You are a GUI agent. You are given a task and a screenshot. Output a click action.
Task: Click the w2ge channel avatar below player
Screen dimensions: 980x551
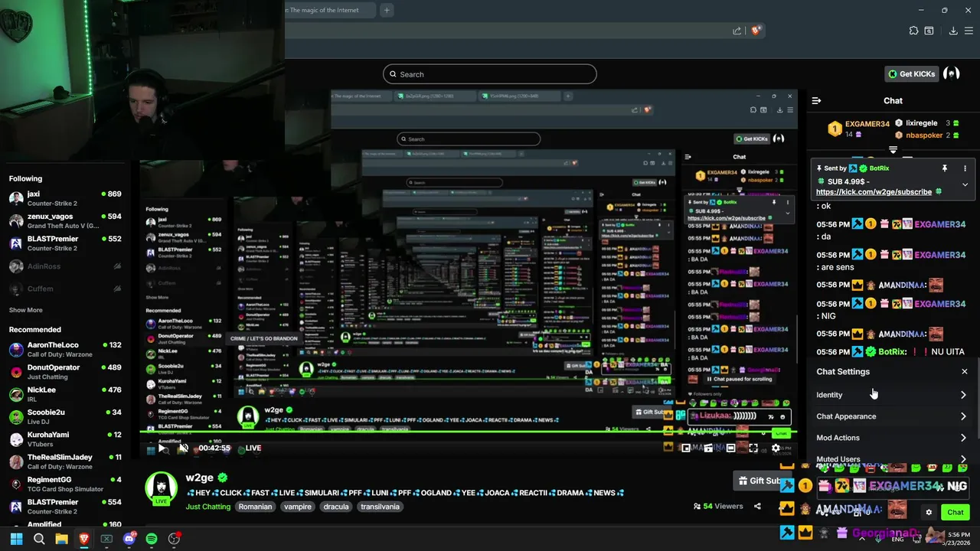pyautogui.click(x=162, y=488)
